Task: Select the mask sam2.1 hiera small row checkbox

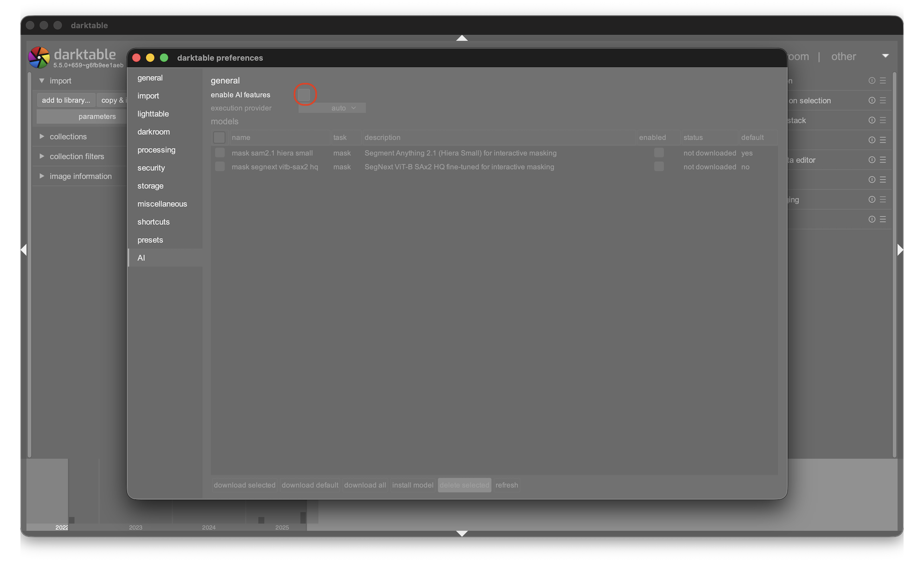Action: pyautogui.click(x=219, y=153)
